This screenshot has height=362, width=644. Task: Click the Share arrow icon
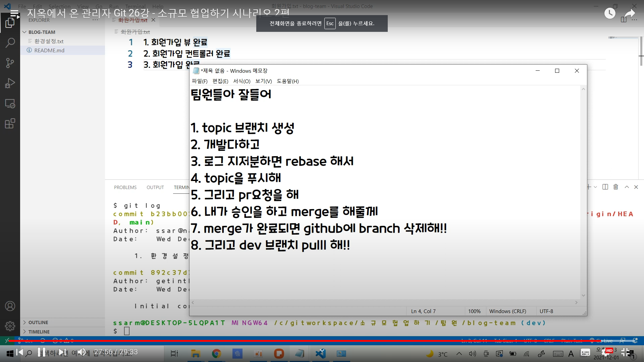tap(630, 13)
